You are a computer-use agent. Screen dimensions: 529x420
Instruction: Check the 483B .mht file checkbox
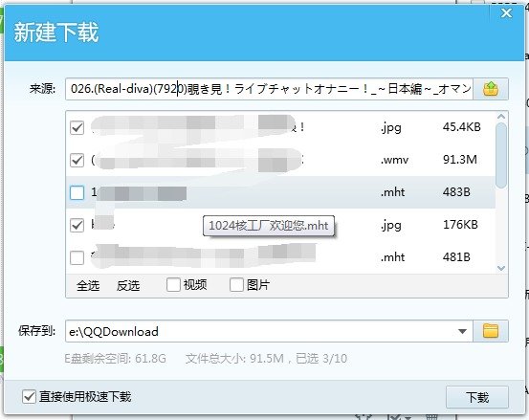[77, 192]
